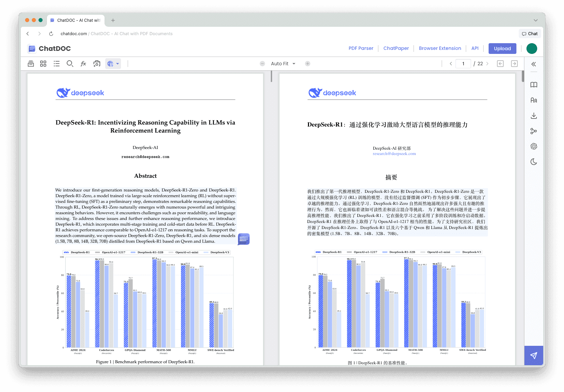This screenshot has width=564, height=392.
Task: Zoom out with the minus button
Action: 262,64
